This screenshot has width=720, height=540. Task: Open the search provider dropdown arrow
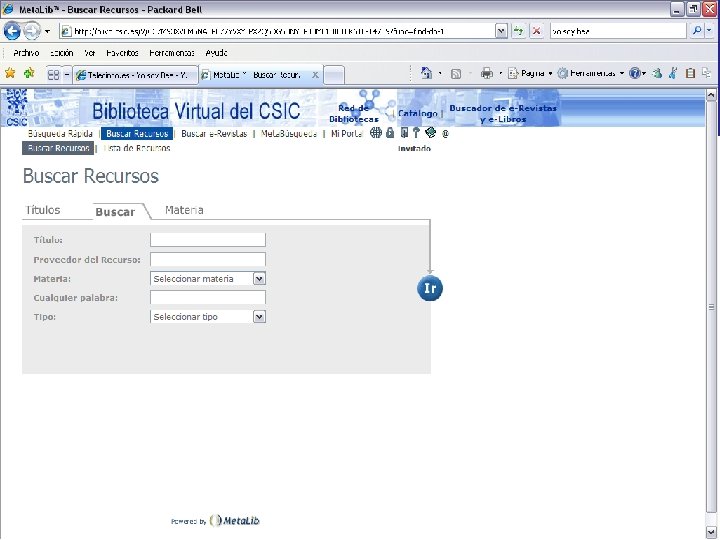709,31
